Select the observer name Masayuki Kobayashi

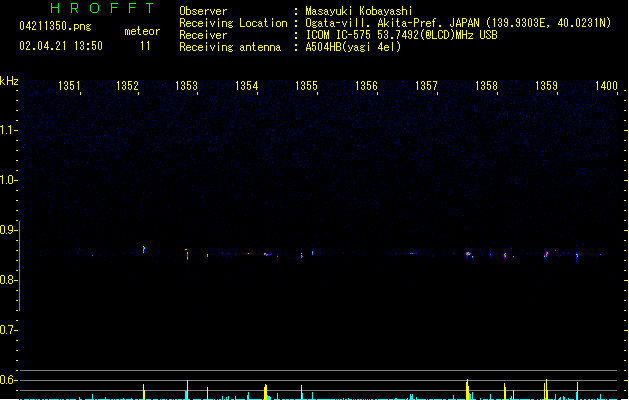[x=359, y=11]
